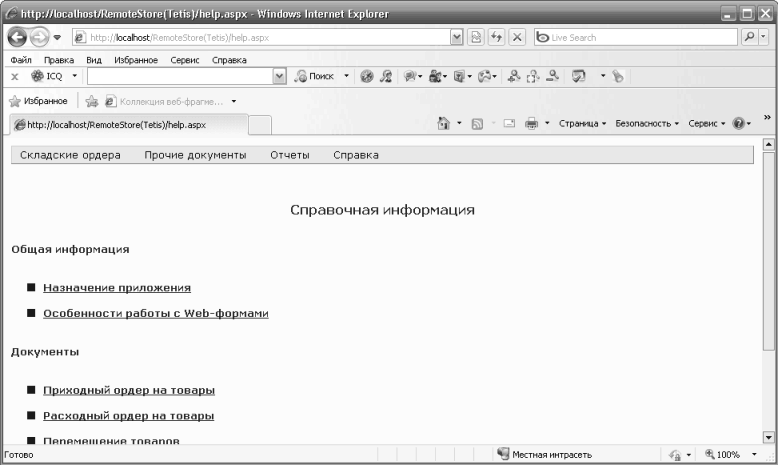This screenshot has height=465, width=778.
Task: Click the magnifier search button
Action: pos(750,37)
